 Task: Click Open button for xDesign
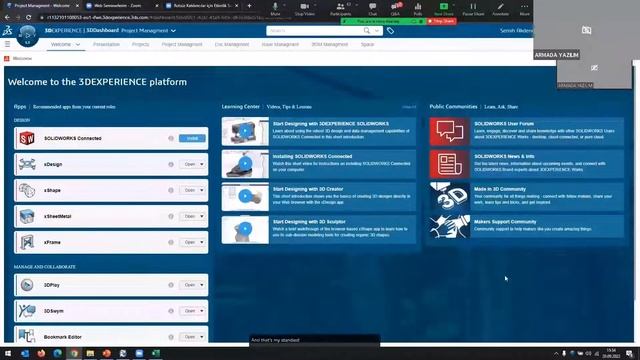tap(189, 164)
